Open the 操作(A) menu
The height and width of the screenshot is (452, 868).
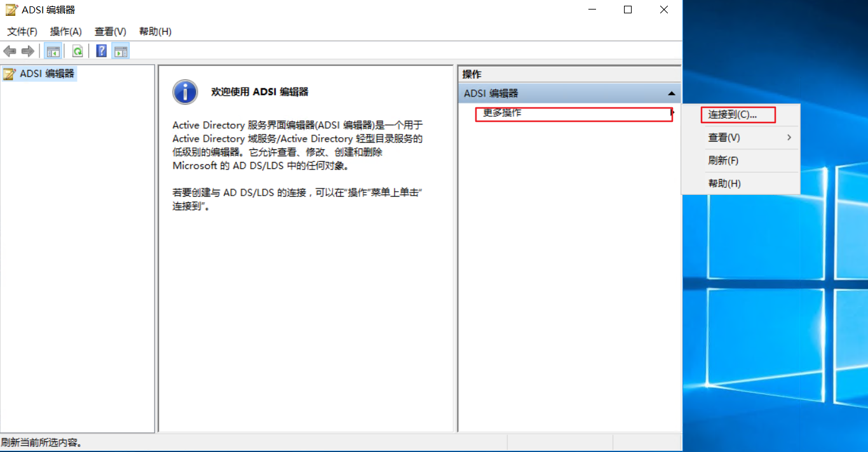tap(66, 32)
